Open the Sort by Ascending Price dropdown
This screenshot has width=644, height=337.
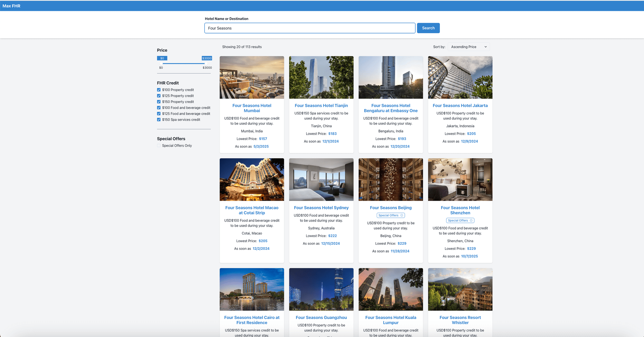(x=469, y=47)
